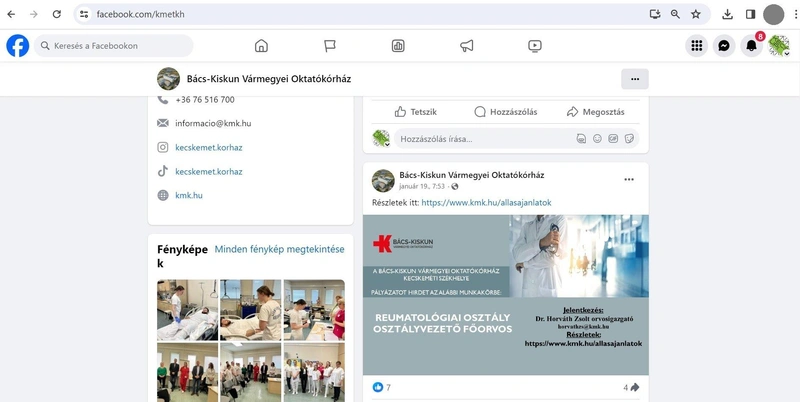Click browser forward arrow
Image resolution: width=800 pixels, height=402 pixels.
pos(34,14)
